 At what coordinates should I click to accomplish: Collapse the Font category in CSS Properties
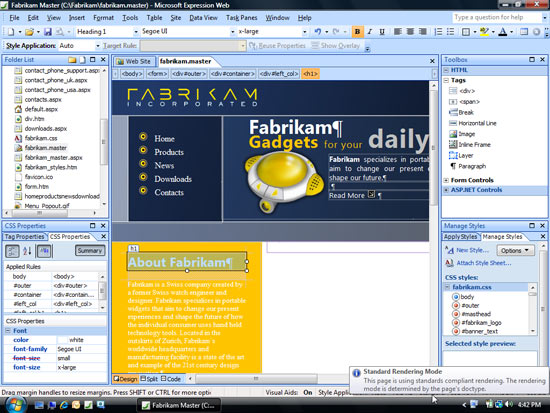8,331
